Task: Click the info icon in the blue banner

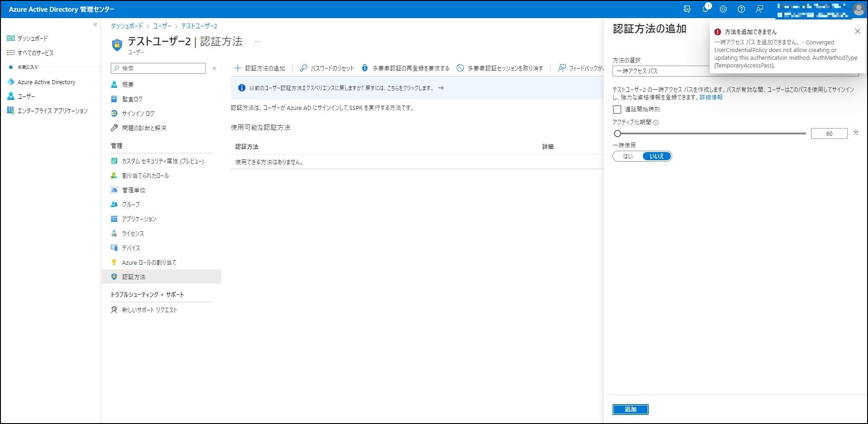Action: [x=242, y=88]
